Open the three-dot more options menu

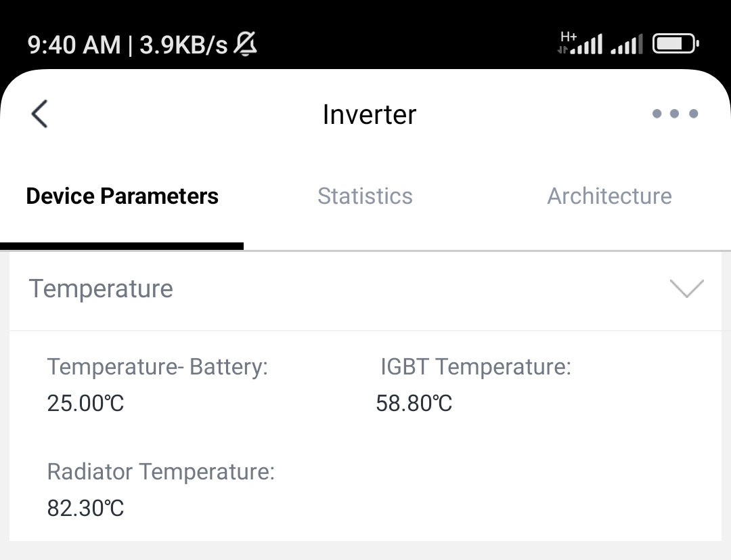[675, 113]
